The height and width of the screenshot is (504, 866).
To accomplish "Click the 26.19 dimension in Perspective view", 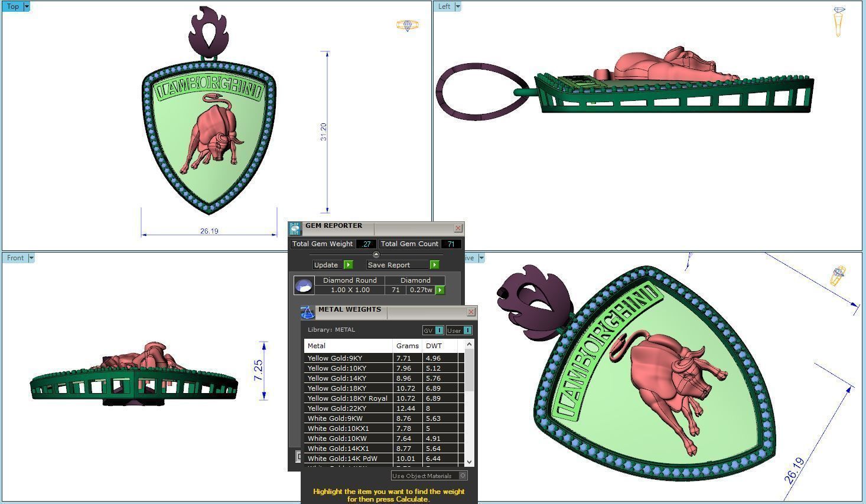I will [x=795, y=470].
